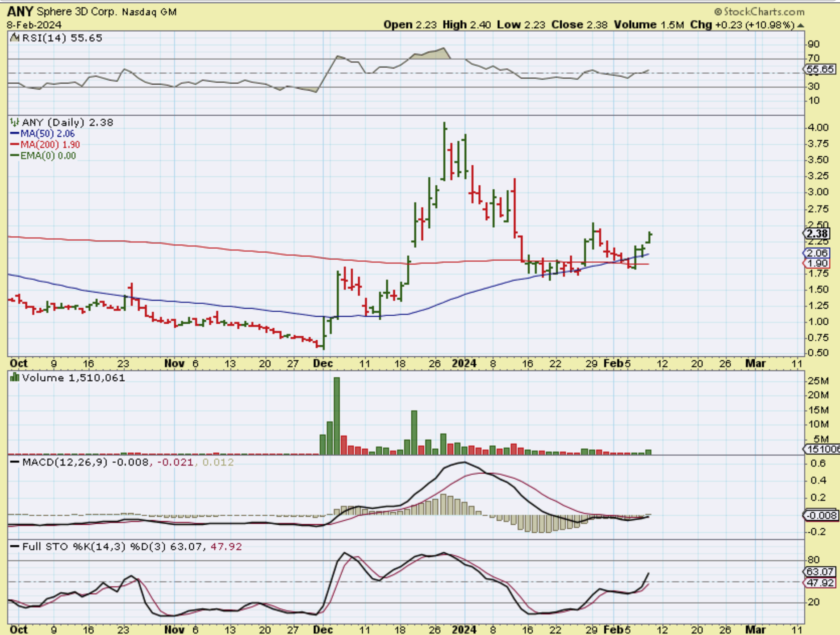The width and height of the screenshot is (840, 635).
Task: Click the 2.06 MA(50) value tag
Action: point(817,253)
